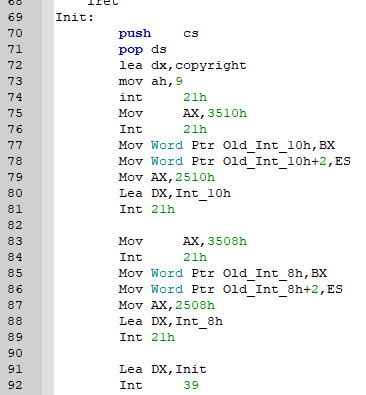Click Old_Int_10h+2,ES on line 78

[287, 161]
